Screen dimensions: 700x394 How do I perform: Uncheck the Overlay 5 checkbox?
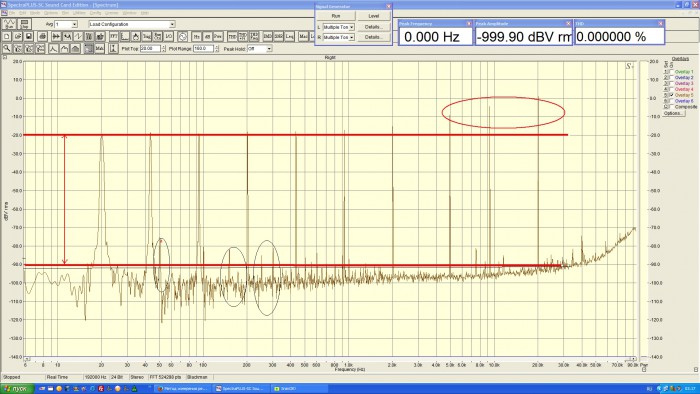pos(672,95)
